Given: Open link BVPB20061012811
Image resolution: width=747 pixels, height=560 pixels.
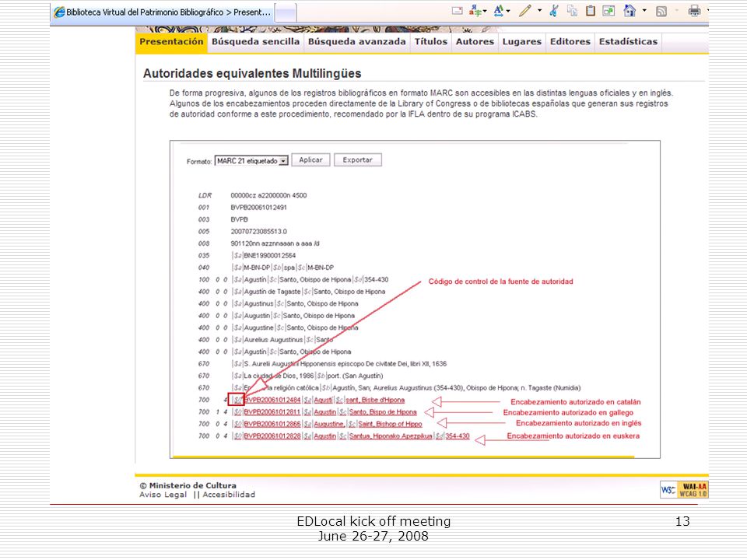Looking at the screenshot, I should pos(272,412).
